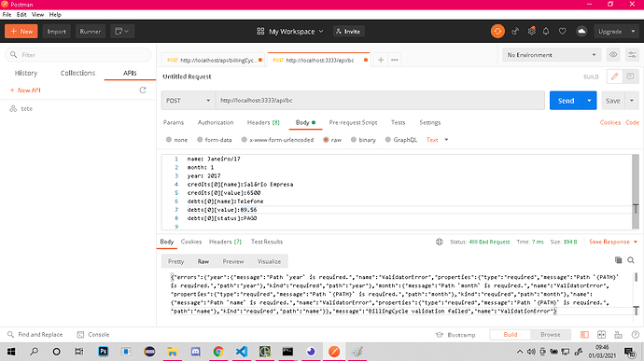Image resolution: width=644 pixels, height=361 pixels.
Task: Open a new request tab with plus
Action: coord(381,60)
